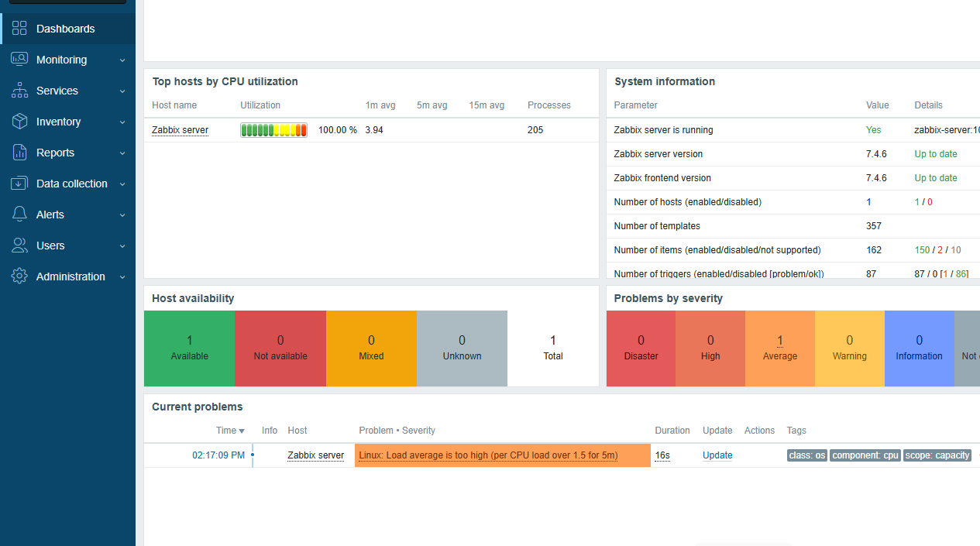Click the Dashboards grid icon

coord(19,29)
